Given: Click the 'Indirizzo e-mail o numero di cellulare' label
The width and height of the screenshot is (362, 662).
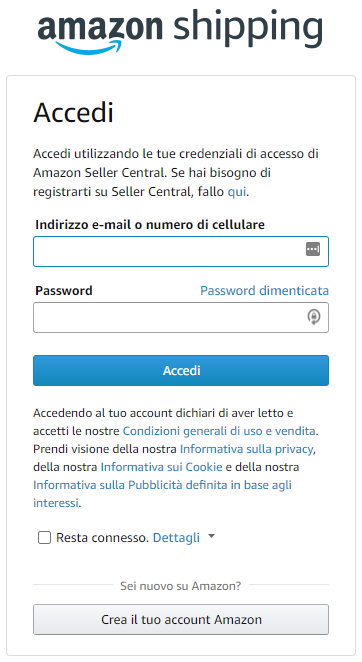Looking at the screenshot, I should point(150,224).
